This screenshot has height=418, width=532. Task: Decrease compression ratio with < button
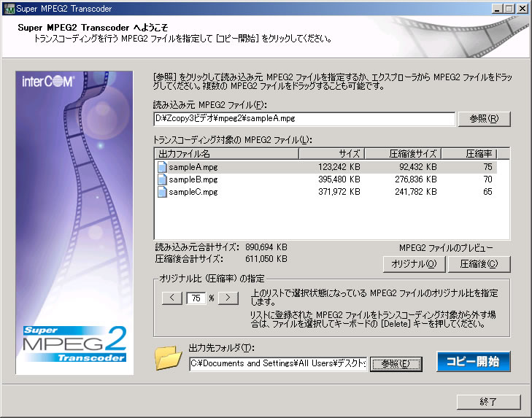tap(172, 298)
